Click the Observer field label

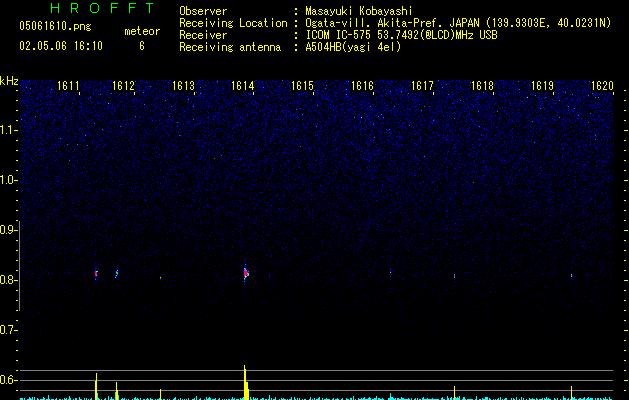[203, 11]
